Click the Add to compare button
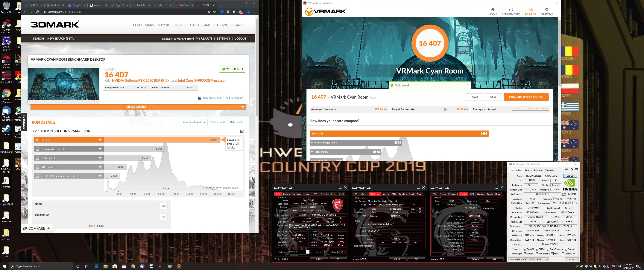Viewport: 644px width, 270px height. pyautogui.click(x=234, y=98)
